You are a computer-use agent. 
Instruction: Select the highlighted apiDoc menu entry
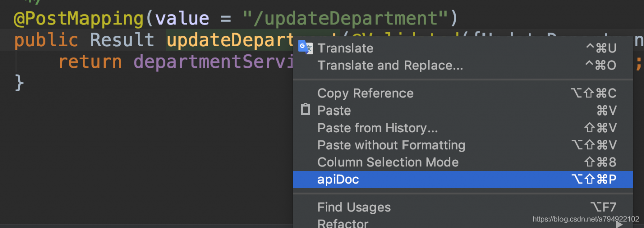point(463,179)
